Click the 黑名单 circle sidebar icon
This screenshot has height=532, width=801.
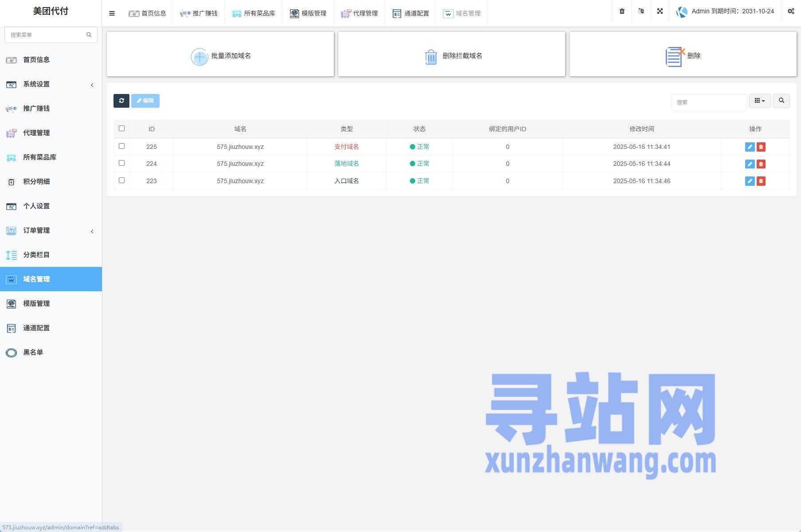[11, 353]
